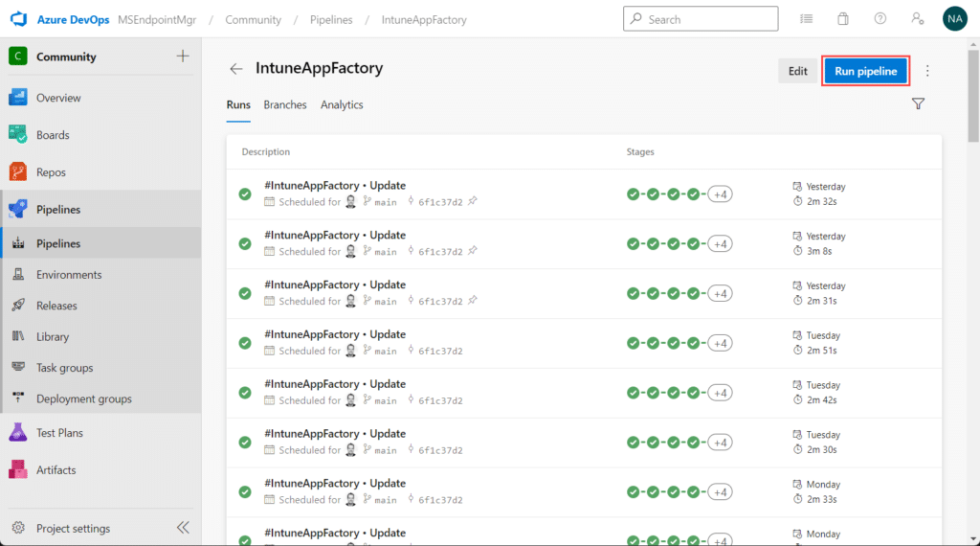Click the Description column header

pyautogui.click(x=266, y=151)
